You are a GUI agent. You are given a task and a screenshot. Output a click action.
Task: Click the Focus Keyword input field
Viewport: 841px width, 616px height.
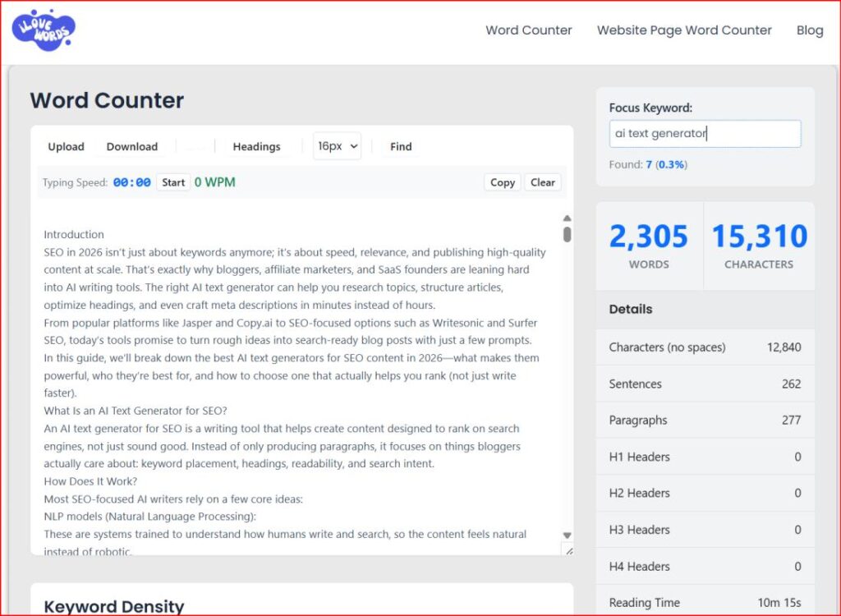click(705, 133)
